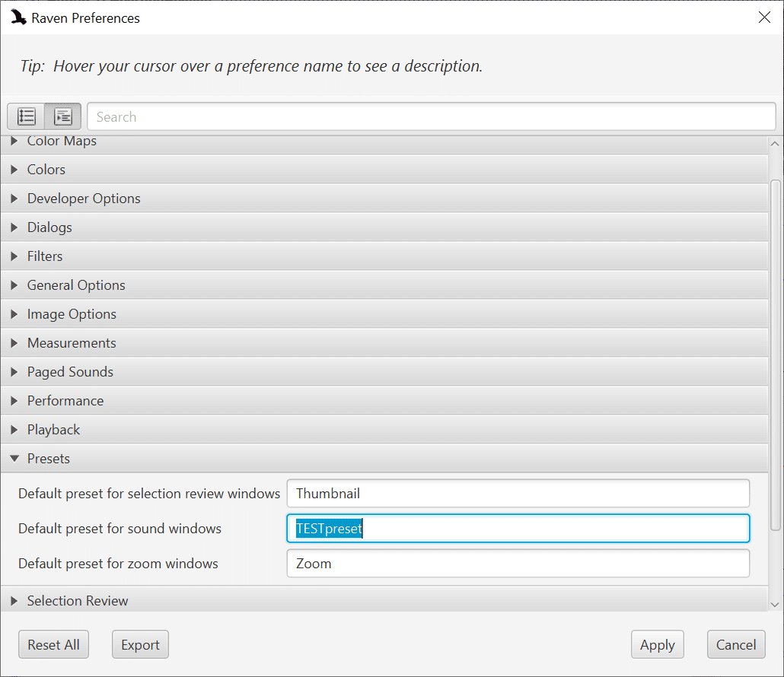The image size is (784, 677).
Task: Click the scrollbar down arrow
Action: point(775,604)
